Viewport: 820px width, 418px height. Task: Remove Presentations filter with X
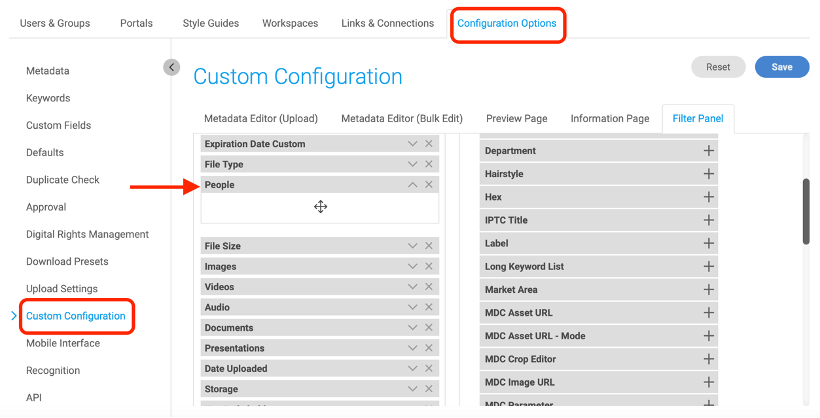click(x=429, y=348)
